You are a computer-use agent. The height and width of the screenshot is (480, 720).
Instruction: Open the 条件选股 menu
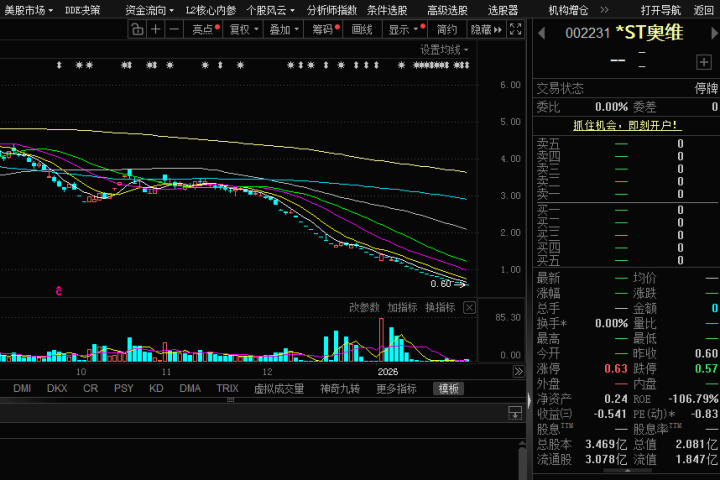(x=387, y=10)
